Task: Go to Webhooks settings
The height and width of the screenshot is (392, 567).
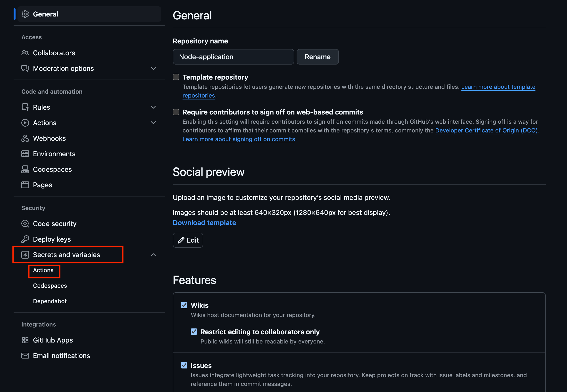Action: tap(89, 138)
